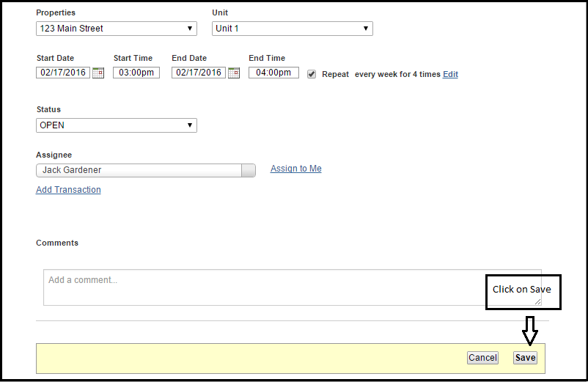Click the Assign to Me link
The width and height of the screenshot is (588, 382).
coord(296,169)
